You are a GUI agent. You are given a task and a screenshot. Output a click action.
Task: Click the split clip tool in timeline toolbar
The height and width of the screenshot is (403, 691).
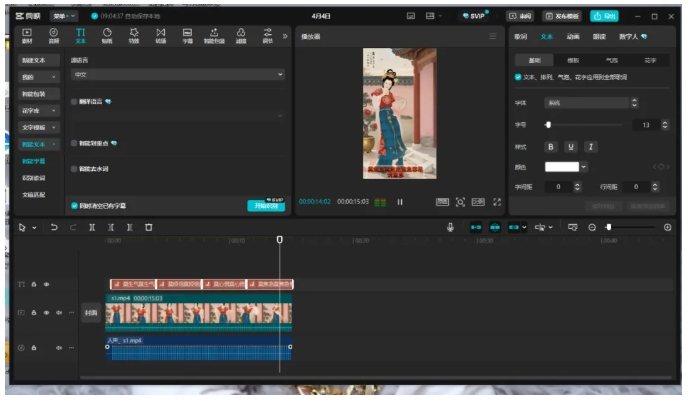[x=92, y=227]
